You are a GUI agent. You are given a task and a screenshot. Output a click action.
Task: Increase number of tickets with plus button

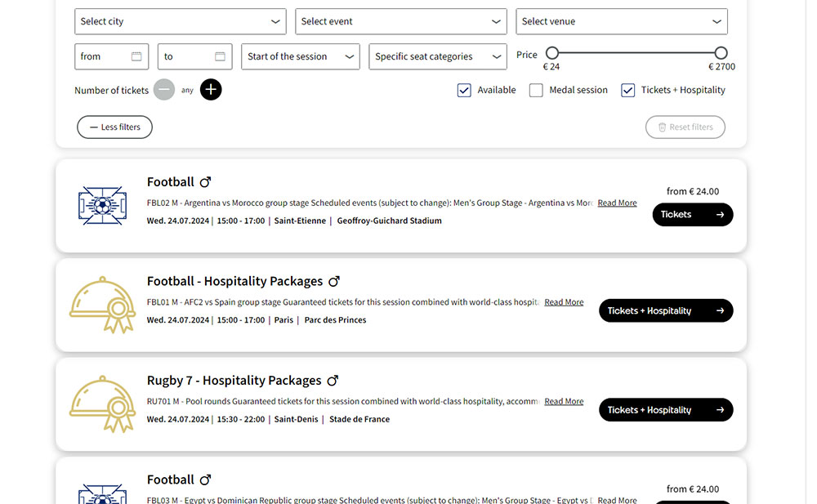tap(211, 90)
